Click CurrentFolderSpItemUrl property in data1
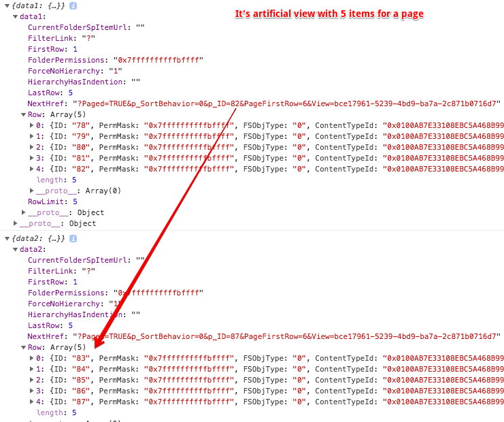This screenshot has height=422, width=504. (x=86, y=27)
